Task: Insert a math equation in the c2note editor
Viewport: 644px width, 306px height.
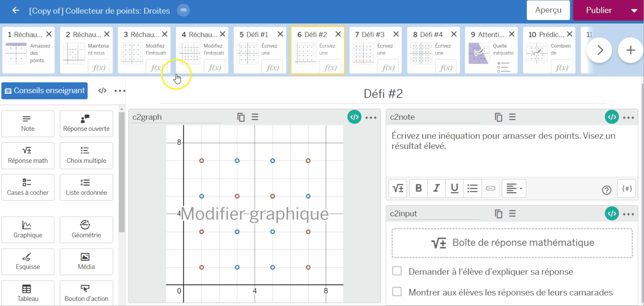Action: pyautogui.click(x=398, y=188)
